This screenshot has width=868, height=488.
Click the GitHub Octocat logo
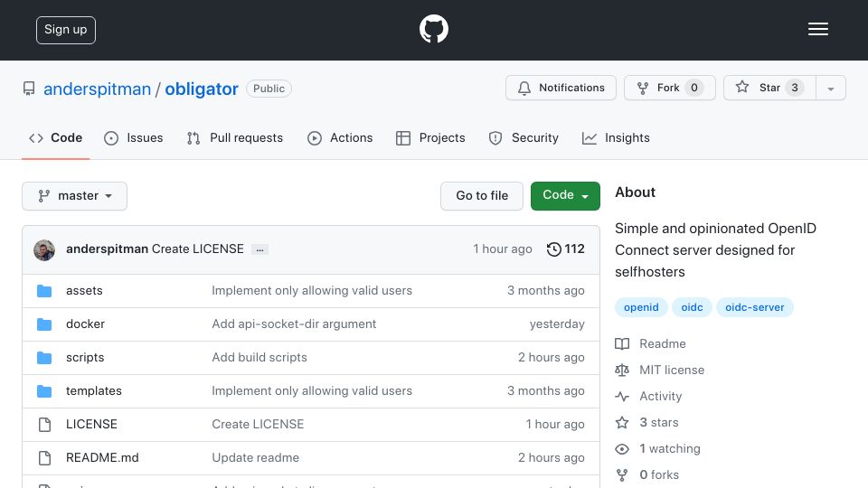click(433, 29)
